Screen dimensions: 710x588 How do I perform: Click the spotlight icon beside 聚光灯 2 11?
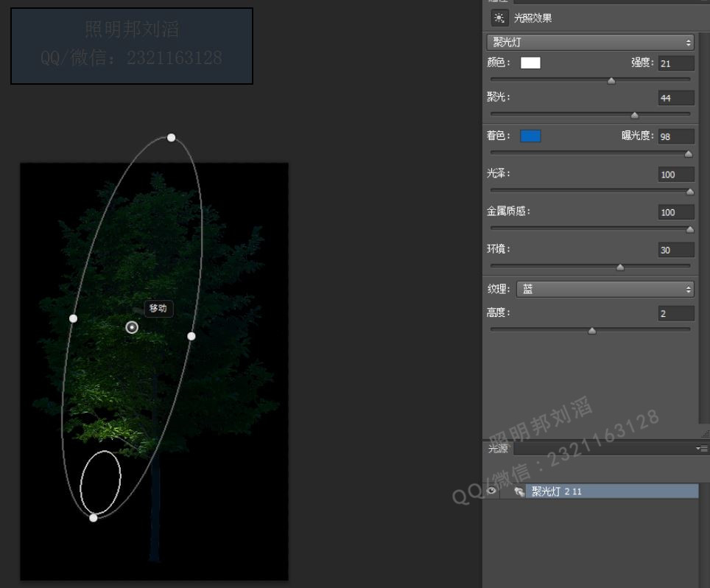519,491
